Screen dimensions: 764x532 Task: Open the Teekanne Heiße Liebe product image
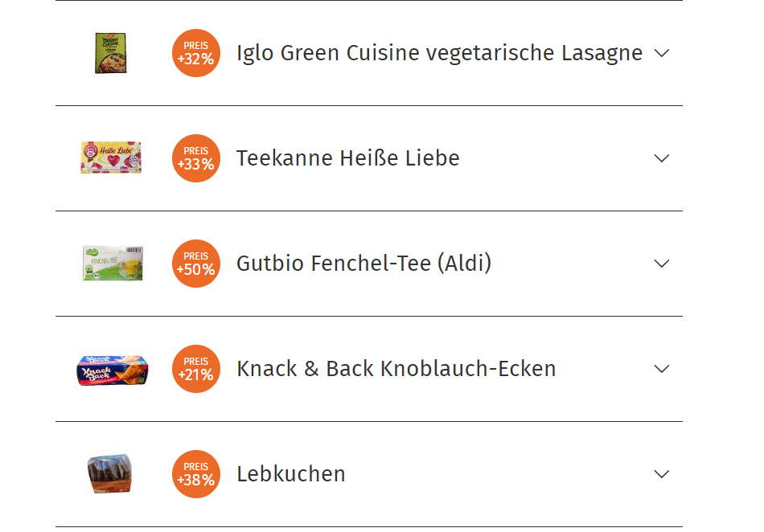tap(111, 158)
